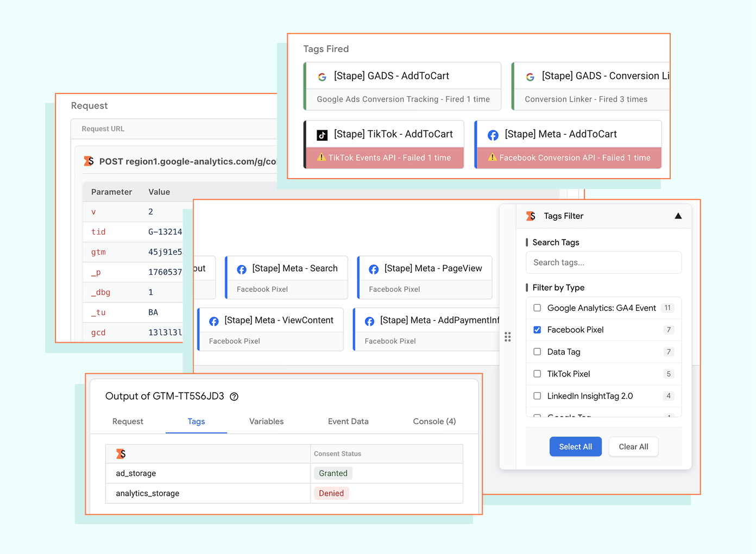Click the Stape icon in the Consent Status table header

(121, 454)
